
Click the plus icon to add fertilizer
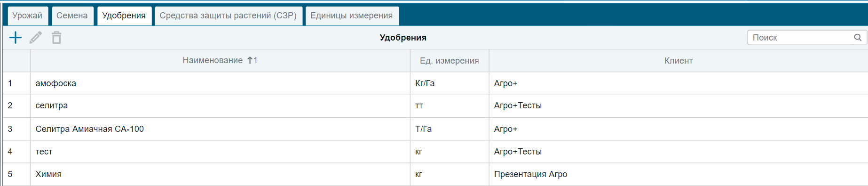tap(16, 38)
